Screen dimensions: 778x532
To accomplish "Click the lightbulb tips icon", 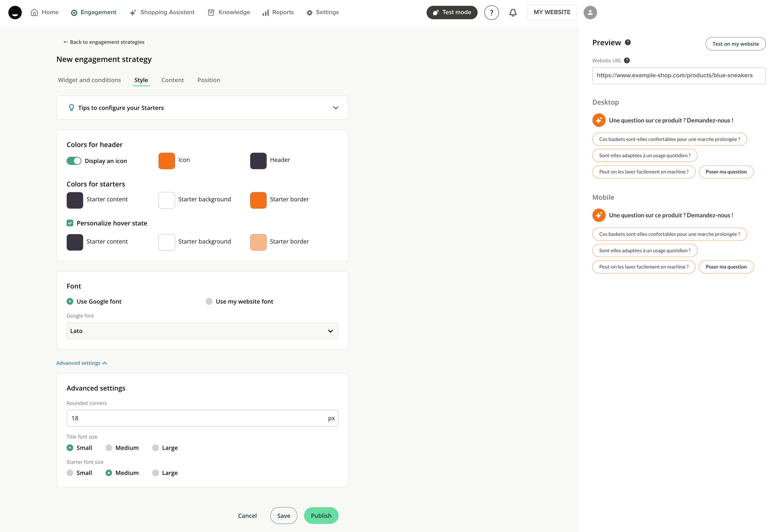I will (x=71, y=107).
